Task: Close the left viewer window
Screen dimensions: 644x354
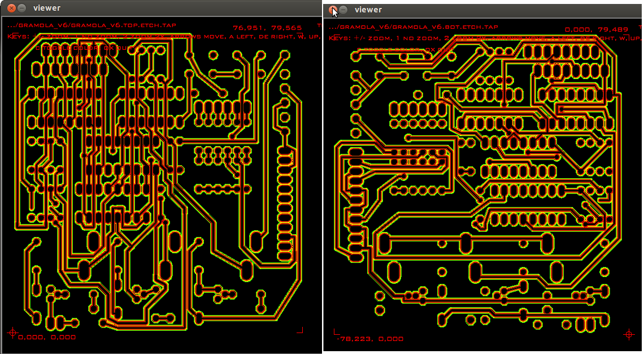Action: point(11,8)
